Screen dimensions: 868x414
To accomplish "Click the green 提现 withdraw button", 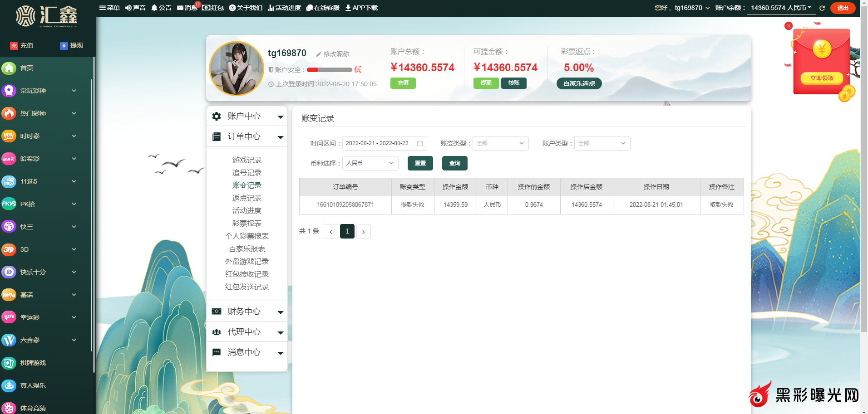I will click(x=486, y=83).
